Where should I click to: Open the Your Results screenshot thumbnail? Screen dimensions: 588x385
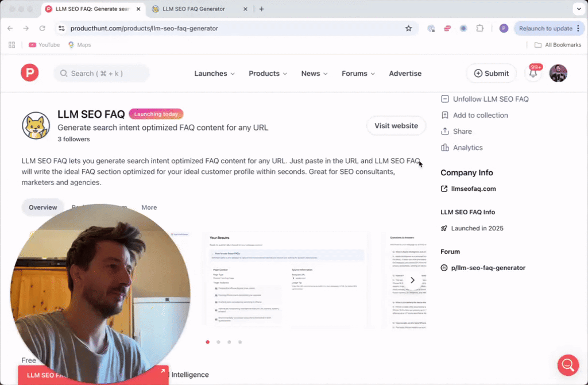[x=287, y=280]
